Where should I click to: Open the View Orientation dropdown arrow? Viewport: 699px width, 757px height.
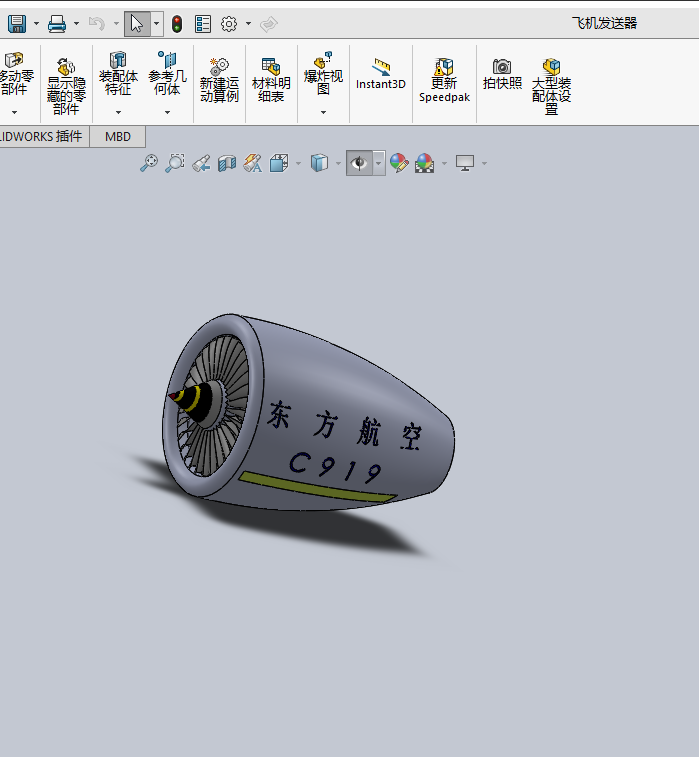coord(298,164)
